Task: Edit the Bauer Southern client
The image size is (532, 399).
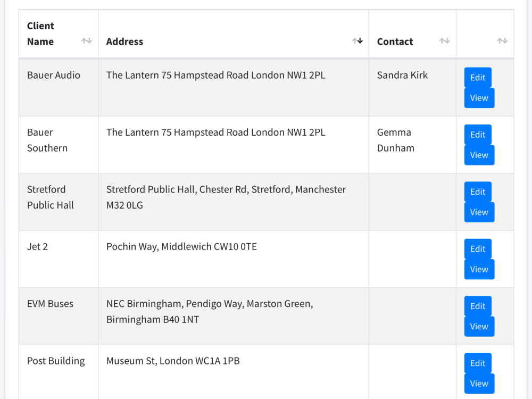Action: pyautogui.click(x=478, y=135)
